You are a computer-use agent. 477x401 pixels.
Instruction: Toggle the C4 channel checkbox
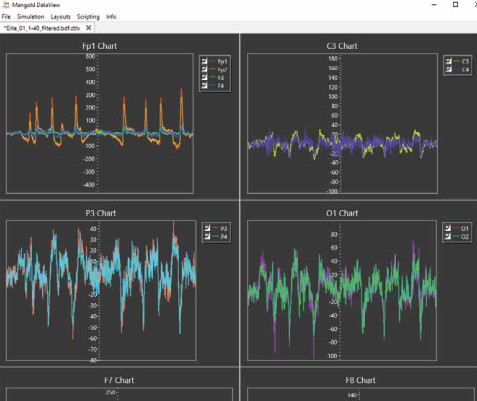tap(449, 69)
